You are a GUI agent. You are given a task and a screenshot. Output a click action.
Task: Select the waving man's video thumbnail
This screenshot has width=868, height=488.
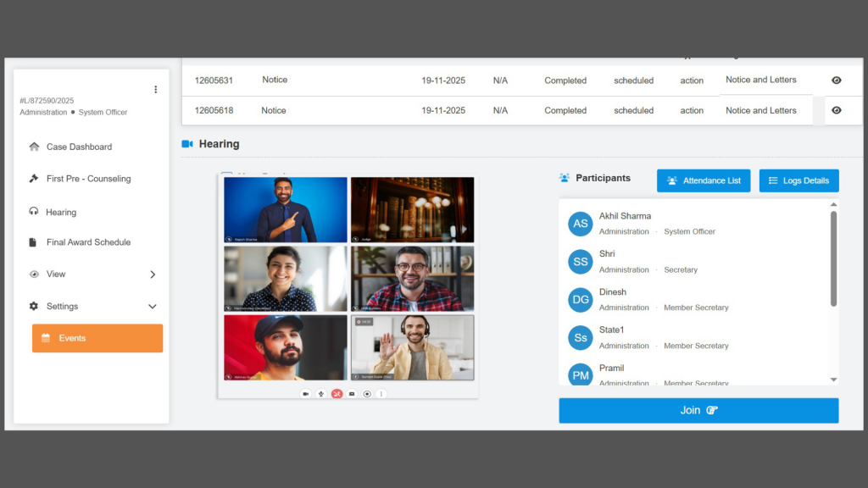click(x=412, y=347)
